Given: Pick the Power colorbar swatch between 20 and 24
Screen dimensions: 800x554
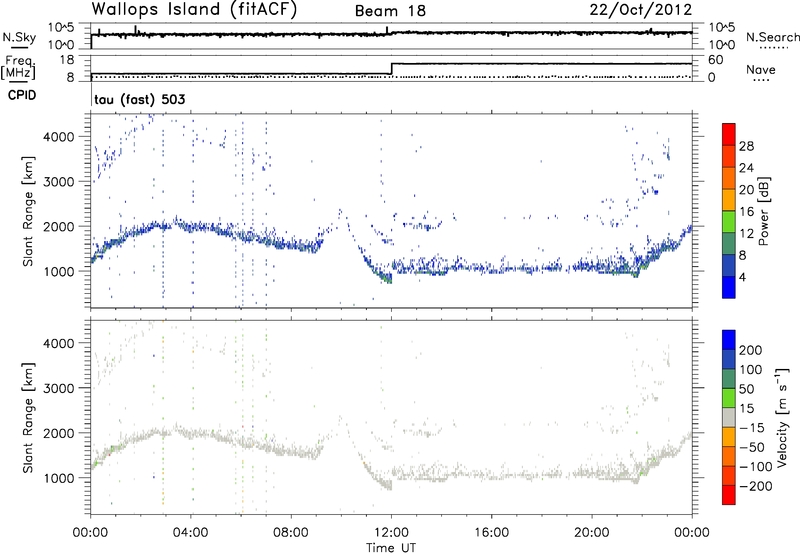Looking at the screenshot, I should (729, 178).
